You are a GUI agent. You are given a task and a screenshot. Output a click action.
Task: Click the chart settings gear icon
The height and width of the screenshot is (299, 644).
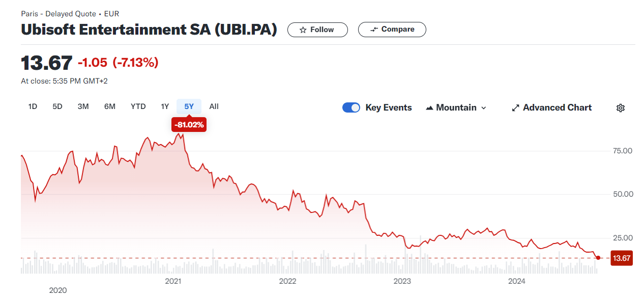coord(620,107)
